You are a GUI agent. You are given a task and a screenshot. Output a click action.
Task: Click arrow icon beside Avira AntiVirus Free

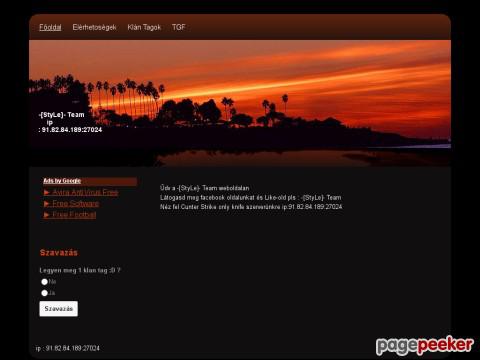click(47, 192)
